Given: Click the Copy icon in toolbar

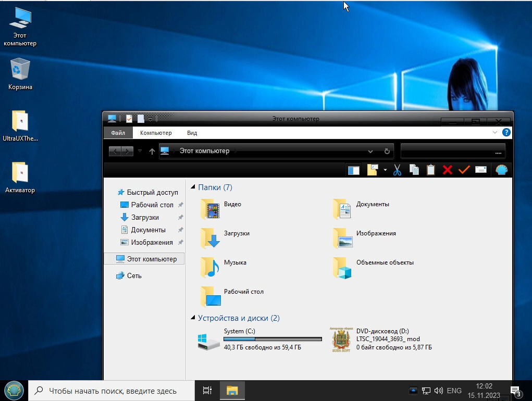Looking at the screenshot, I should coord(414,170).
